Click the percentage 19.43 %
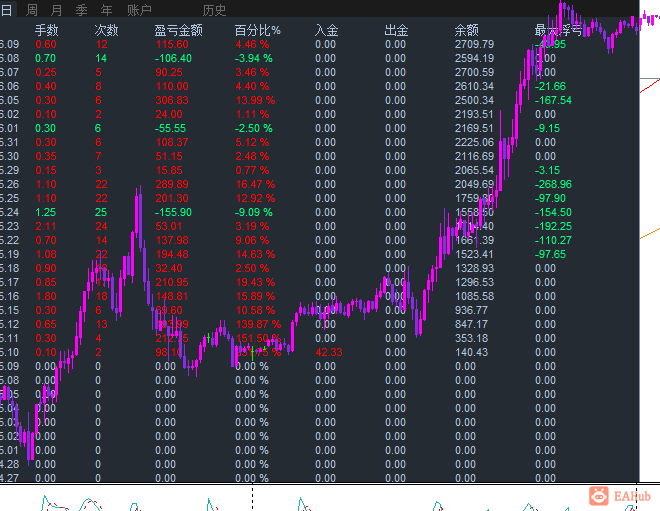Image resolution: width=660 pixels, height=511 pixels. coord(255,282)
